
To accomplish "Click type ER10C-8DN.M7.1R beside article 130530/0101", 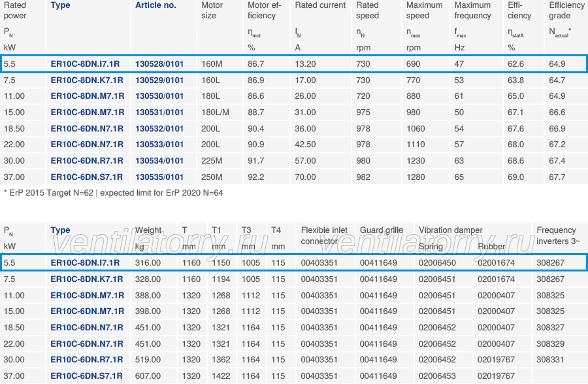I will point(88,96).
